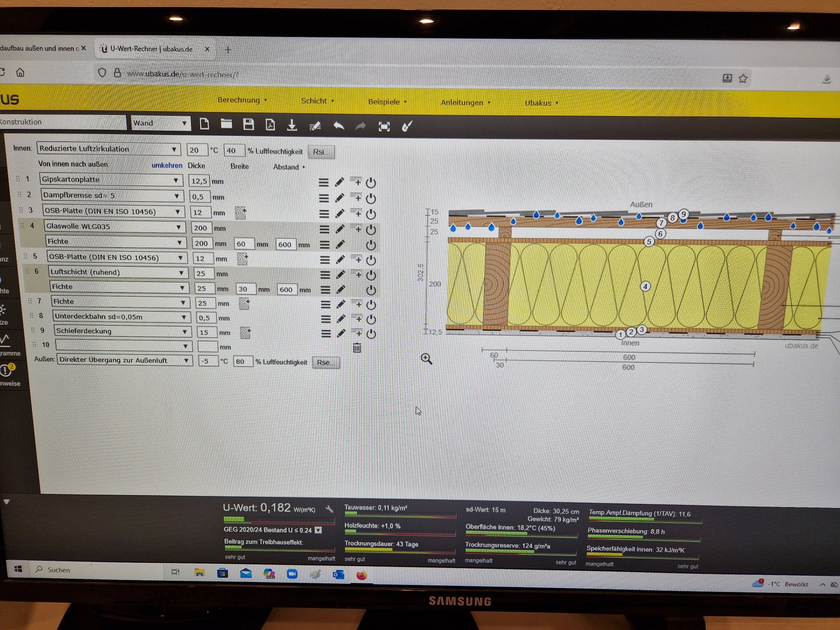840x630 pixels.
Task: Click pencil edit icon for Gipskartonplatte layer
Action: [x=339, y=182]
